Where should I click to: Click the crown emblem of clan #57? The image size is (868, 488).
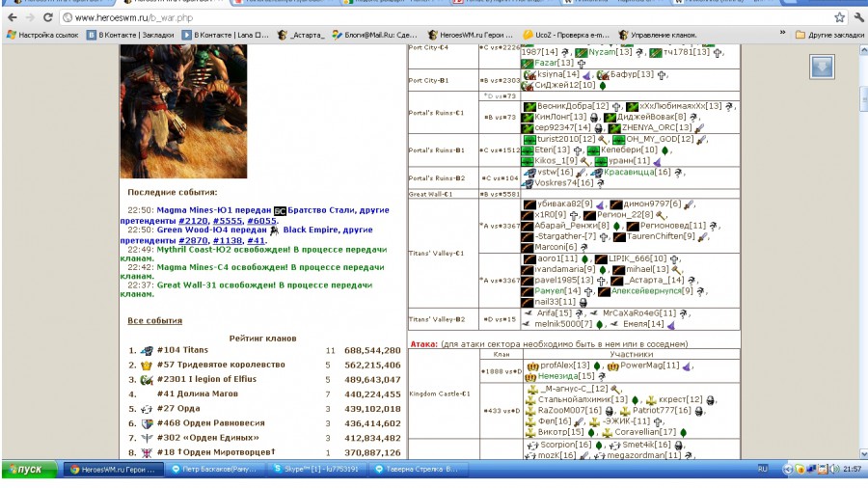(147, 366)
